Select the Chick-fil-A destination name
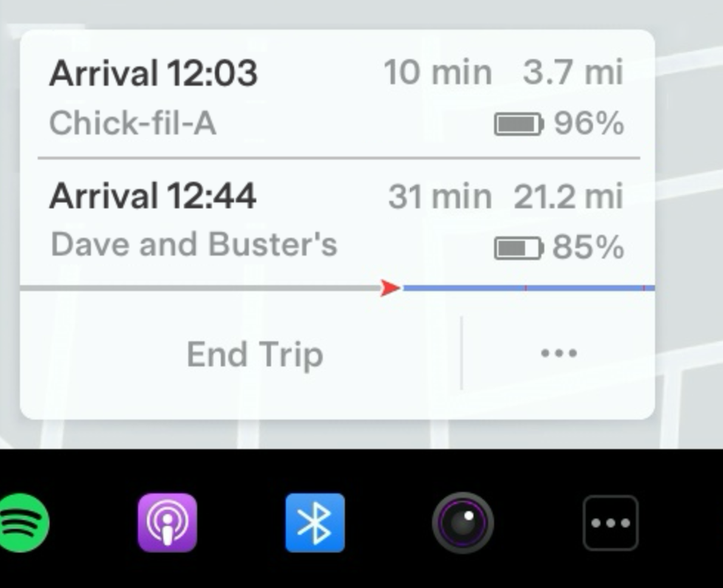The height and width of the screenshot is (588, 723). [133, 123]
